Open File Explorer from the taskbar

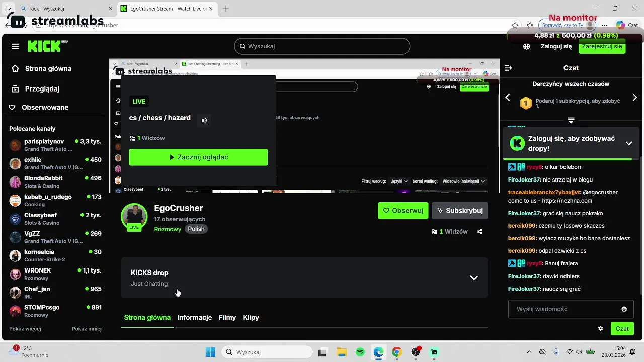[x=341, y=352]
